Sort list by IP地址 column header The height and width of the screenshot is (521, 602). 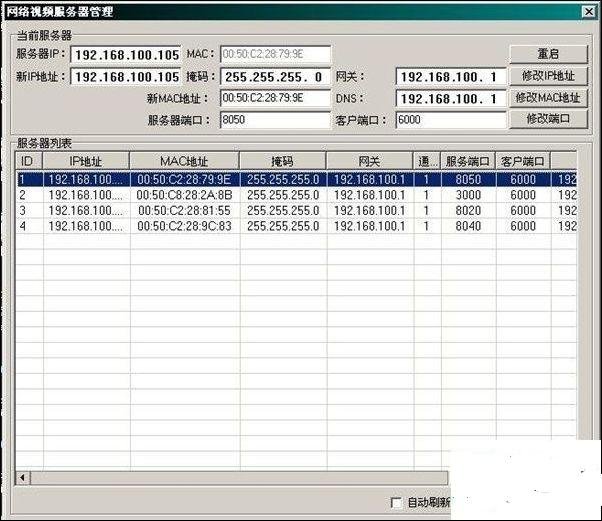pos(85,161)
